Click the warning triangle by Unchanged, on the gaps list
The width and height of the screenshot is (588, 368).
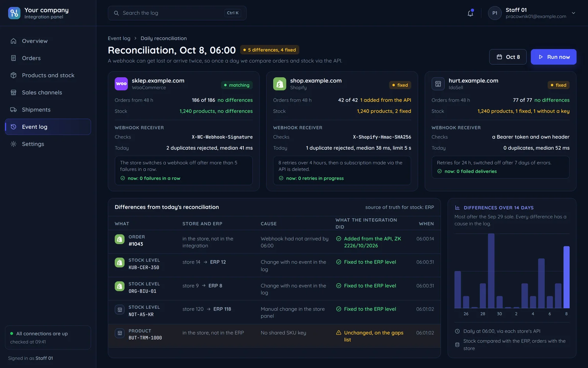coord(338,333)
